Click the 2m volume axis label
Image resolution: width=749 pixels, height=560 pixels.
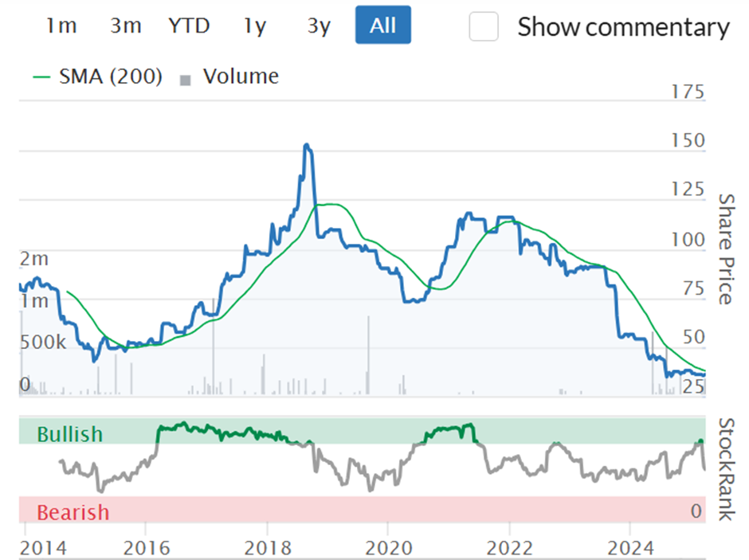tap(34, 259)
